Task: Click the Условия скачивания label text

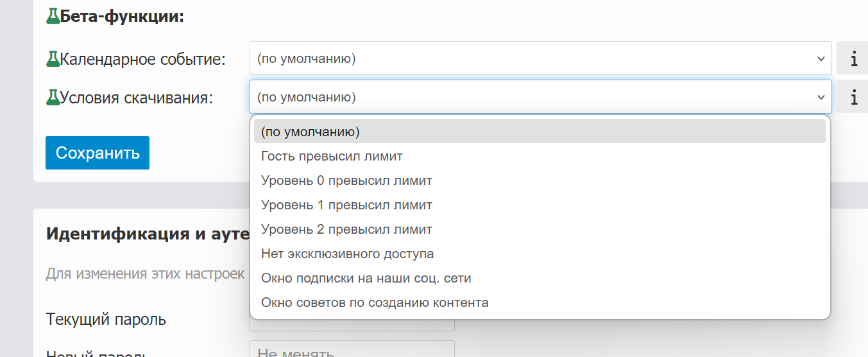Action: [x=136, y=98]
